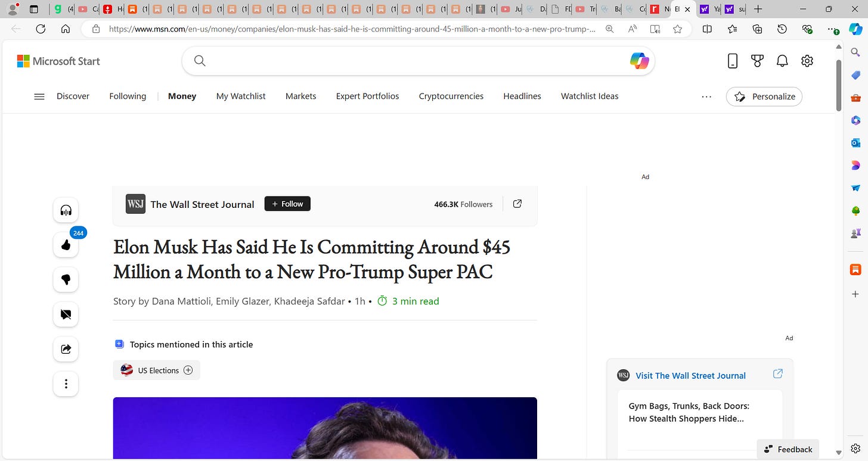Open browser History icon
Screen dimensions: 868x461
(782, 29)
